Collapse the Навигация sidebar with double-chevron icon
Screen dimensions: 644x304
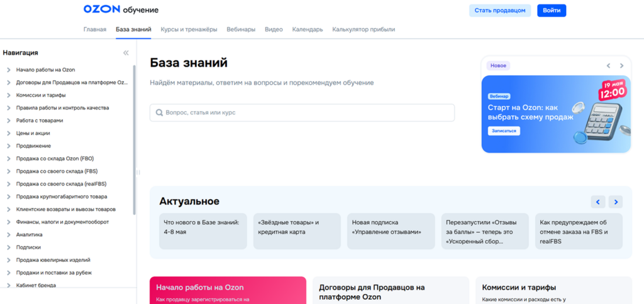point(126,53)
